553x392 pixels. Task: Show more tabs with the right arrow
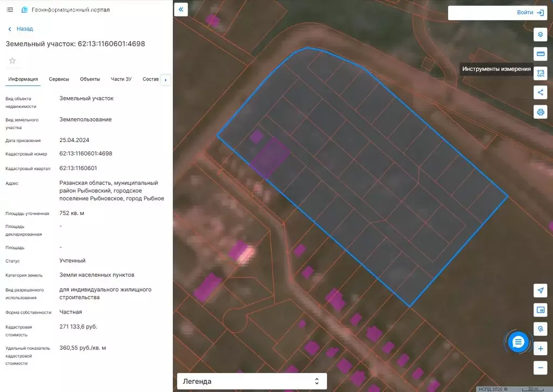coord(165,80)
